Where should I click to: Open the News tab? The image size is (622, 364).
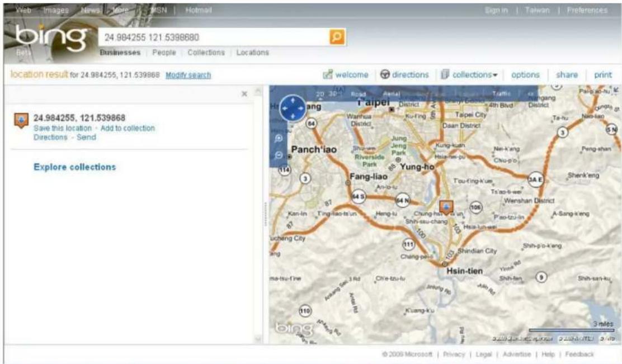(x=91, y=10)
